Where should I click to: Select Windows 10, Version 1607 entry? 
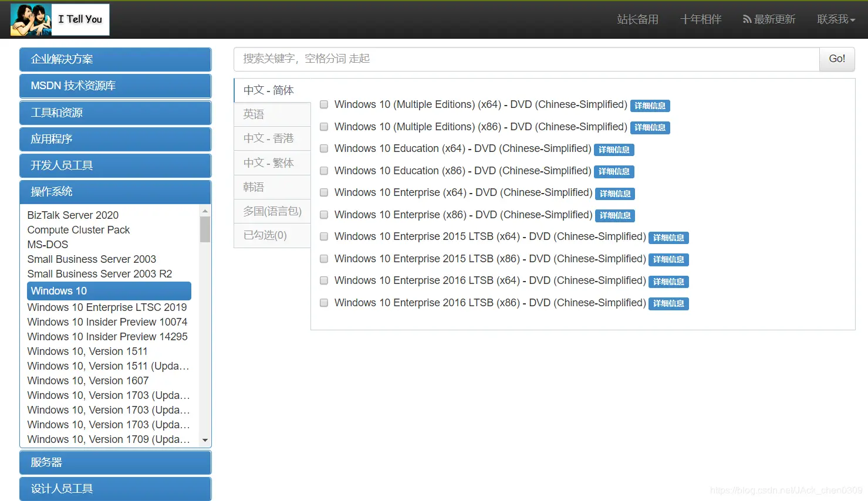click(88, 381)
